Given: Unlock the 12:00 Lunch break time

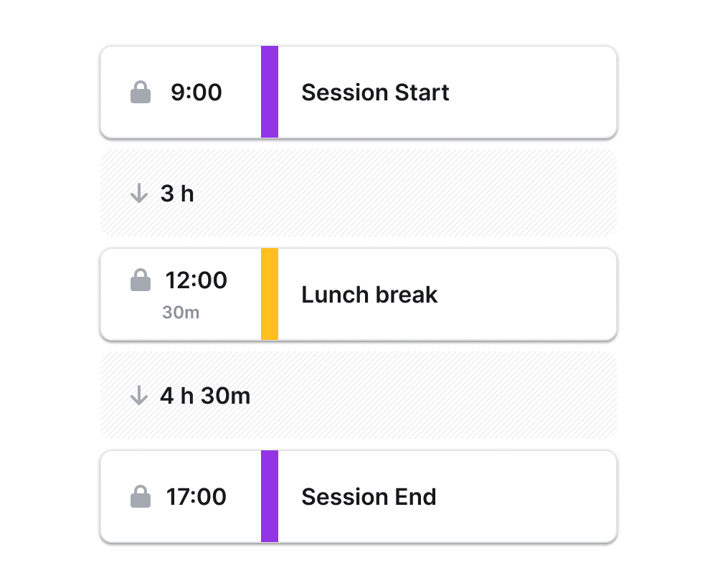Looking at the screenshot, I should click(141, 280).
